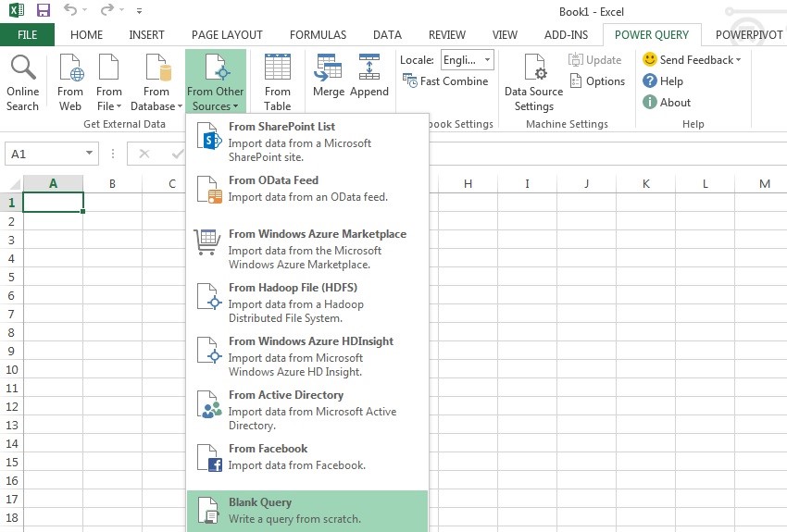787x532 pixels.
Task: Select row 5 header
Action: [11, 277]
